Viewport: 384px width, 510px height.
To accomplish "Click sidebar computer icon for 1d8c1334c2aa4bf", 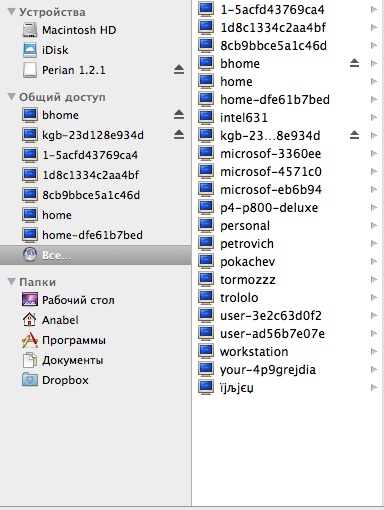I will (30, 175).
